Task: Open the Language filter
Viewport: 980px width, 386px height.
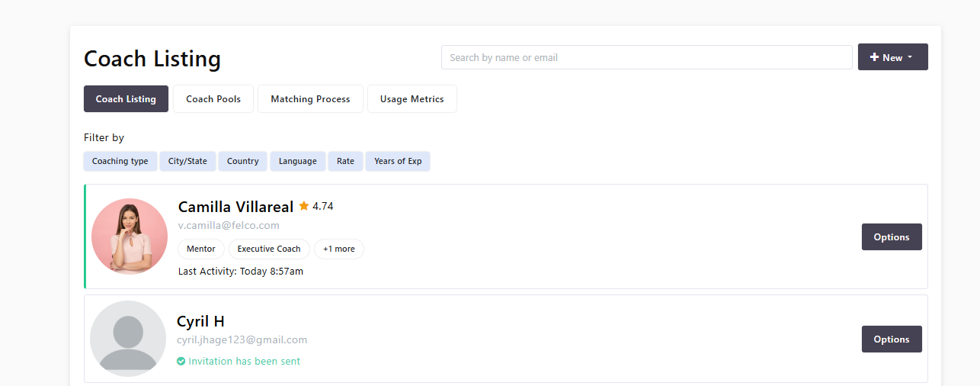Action: 297,162
